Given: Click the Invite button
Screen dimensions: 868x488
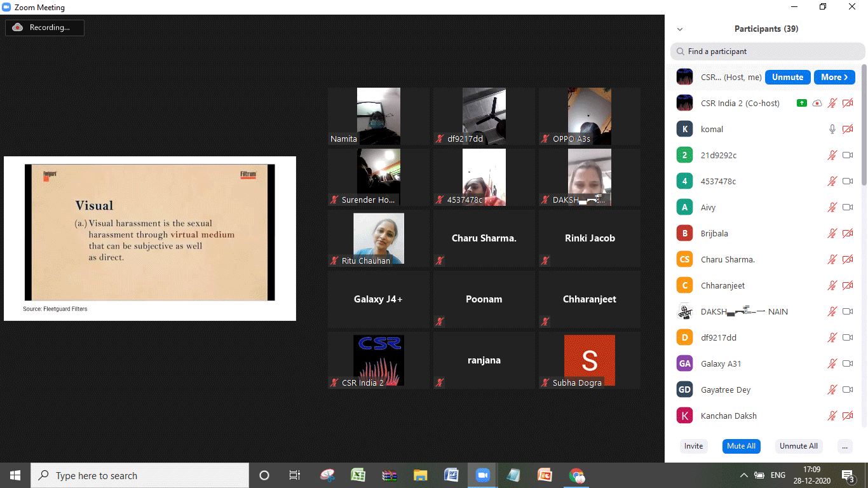Looking at the screenshot, I should [693, 446].
